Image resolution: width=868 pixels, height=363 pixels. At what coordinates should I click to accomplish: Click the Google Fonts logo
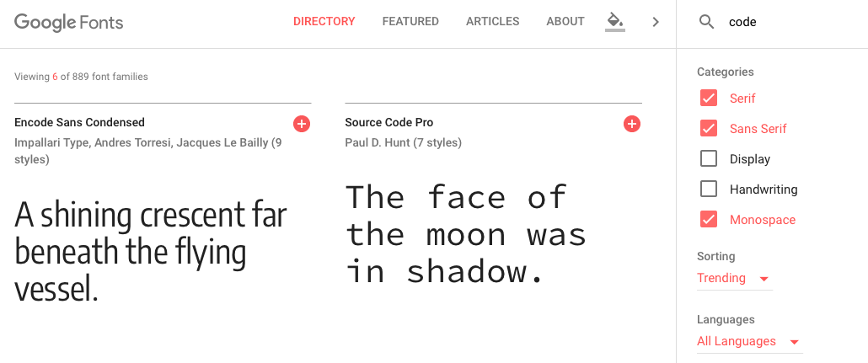point(68,22)
